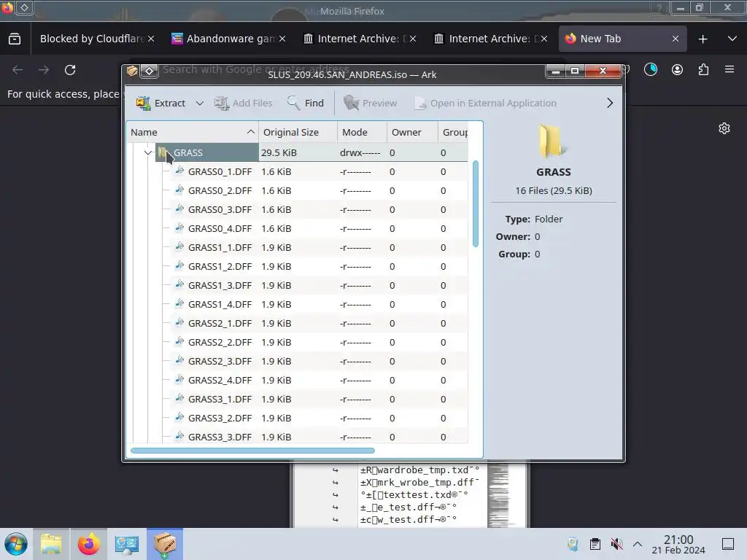The image size is (747, 560).
Task: Click Firefox back arrow
Action: coord(18,70)
